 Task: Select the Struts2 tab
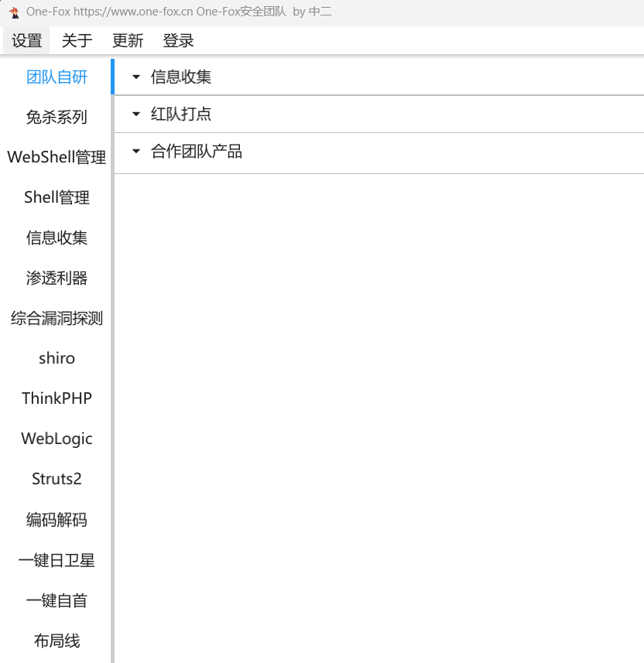[57, 479]
